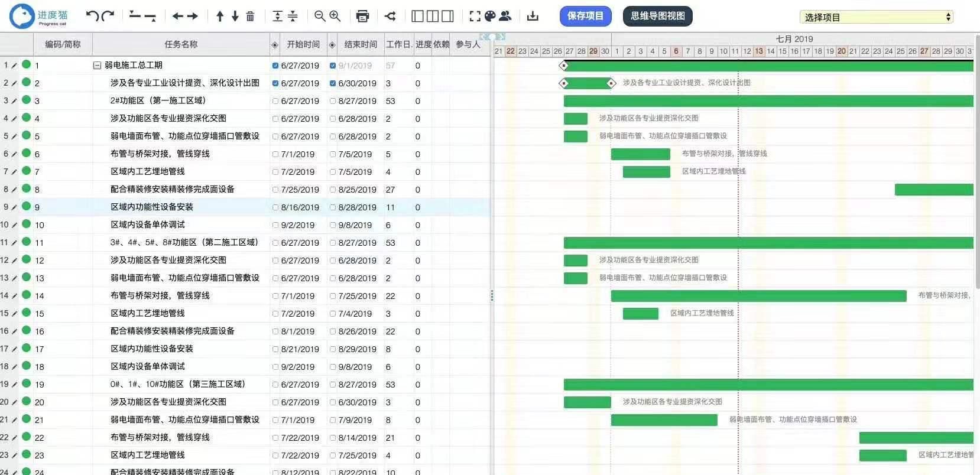Toggle start milestone checkbox for row 2
The image size is (980, 475).
tap(275, 83)
